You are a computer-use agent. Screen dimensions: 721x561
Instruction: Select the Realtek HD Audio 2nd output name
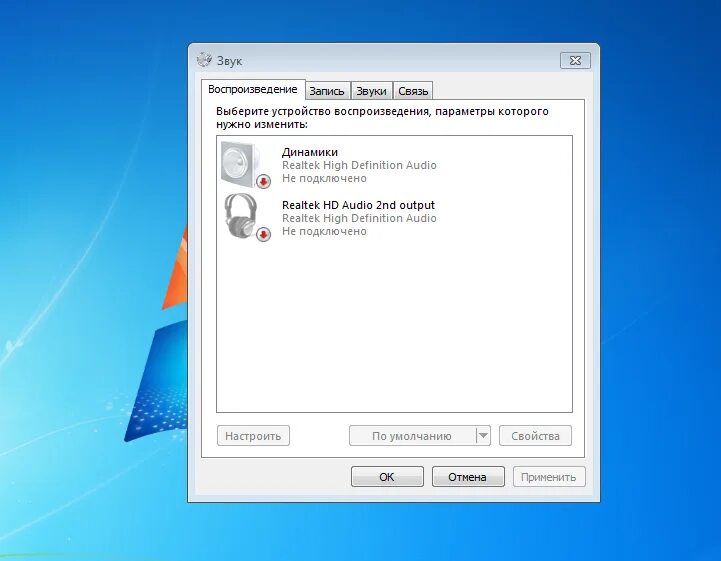(x=358, y=205)
